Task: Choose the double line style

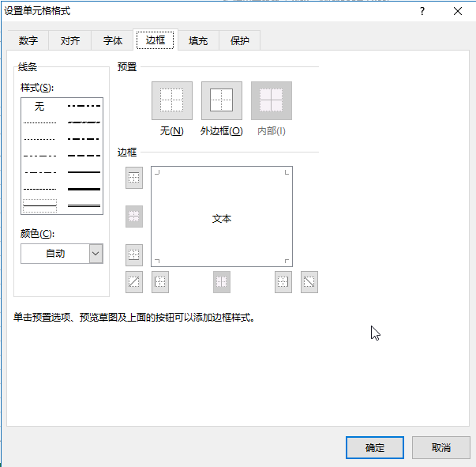Action: 84,205
